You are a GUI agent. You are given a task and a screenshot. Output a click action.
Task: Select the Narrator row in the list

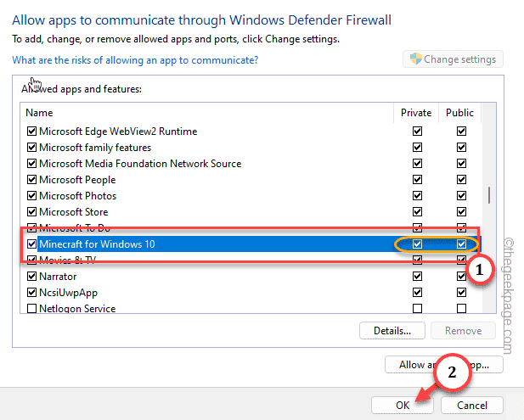point(58,277)
